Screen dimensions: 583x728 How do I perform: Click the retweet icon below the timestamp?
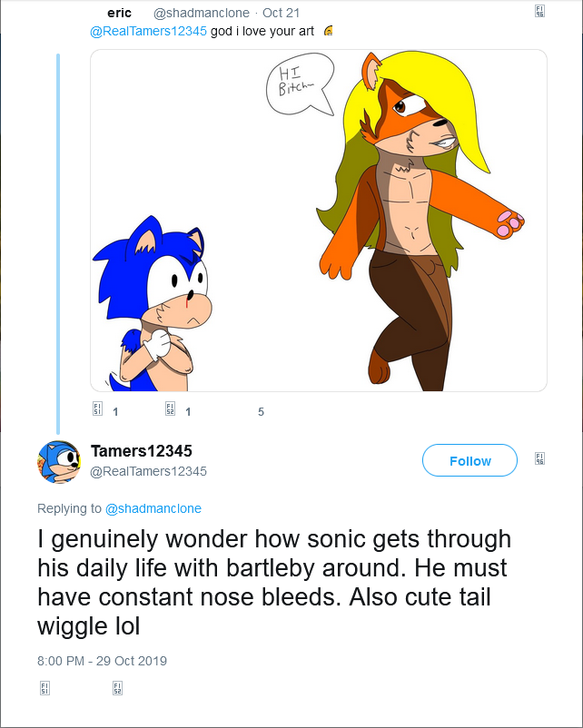pos(117,689)
